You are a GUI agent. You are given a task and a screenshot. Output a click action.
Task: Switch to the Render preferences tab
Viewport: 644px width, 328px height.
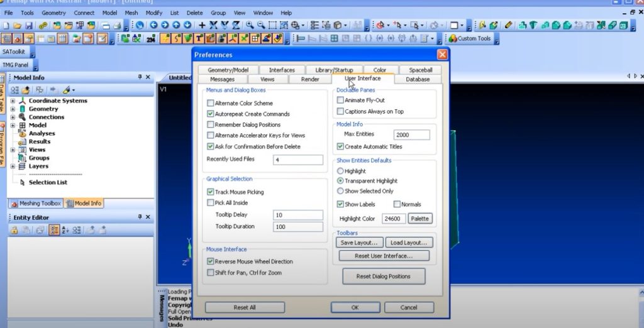310,79
